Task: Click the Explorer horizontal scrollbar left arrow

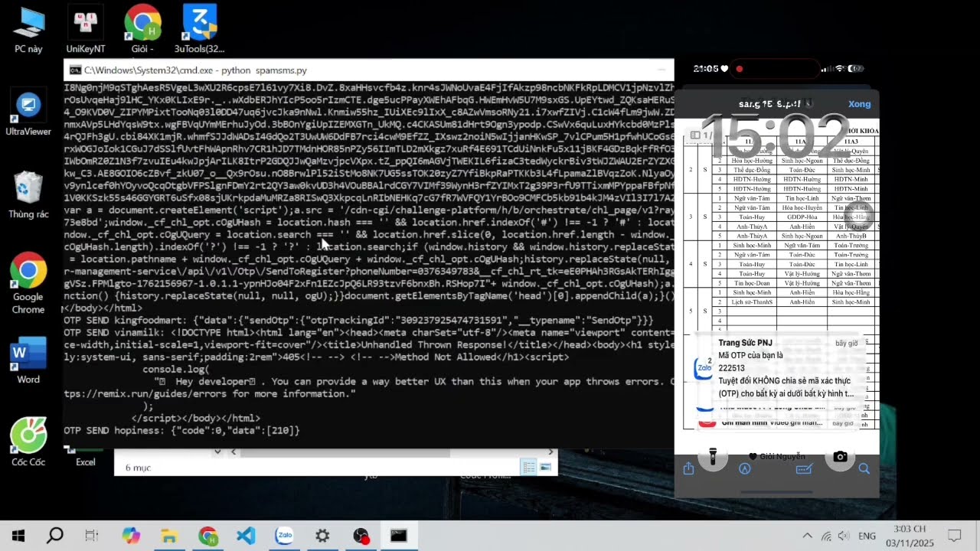Action: coord(234,452)
